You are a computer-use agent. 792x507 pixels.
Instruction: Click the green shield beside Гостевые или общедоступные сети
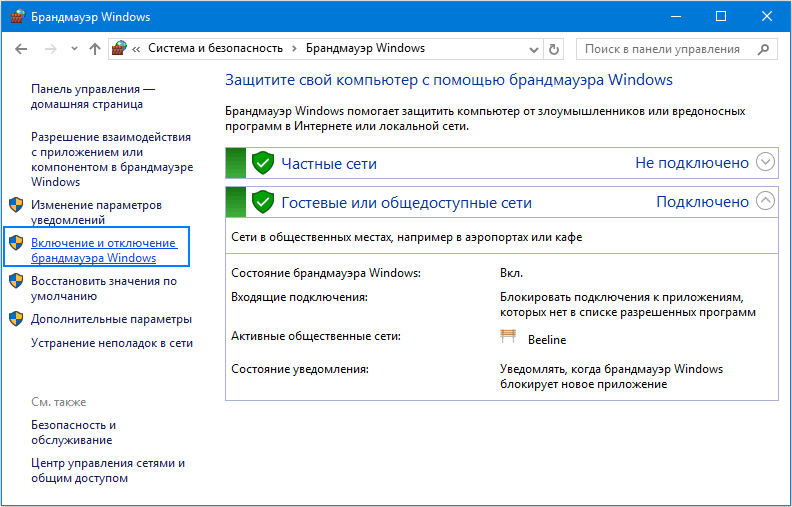click(263, 202)
